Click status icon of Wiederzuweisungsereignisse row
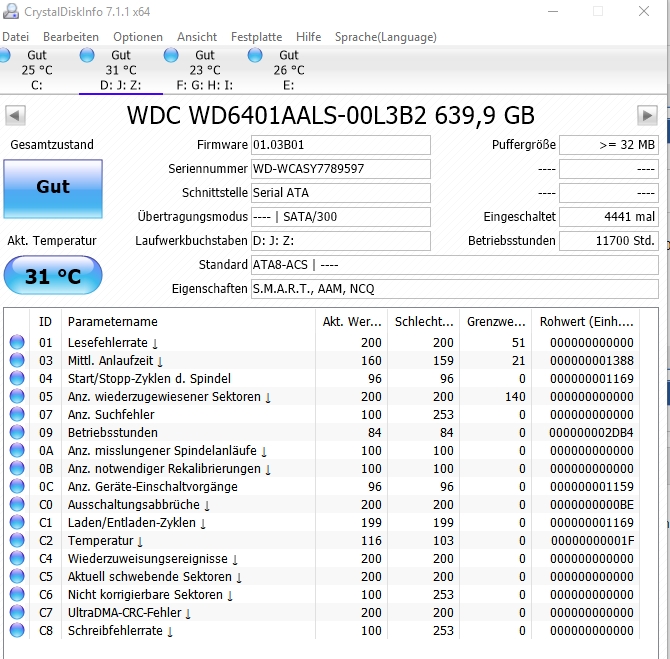Viewport: 670px width, 659px height. pos(17,558)
